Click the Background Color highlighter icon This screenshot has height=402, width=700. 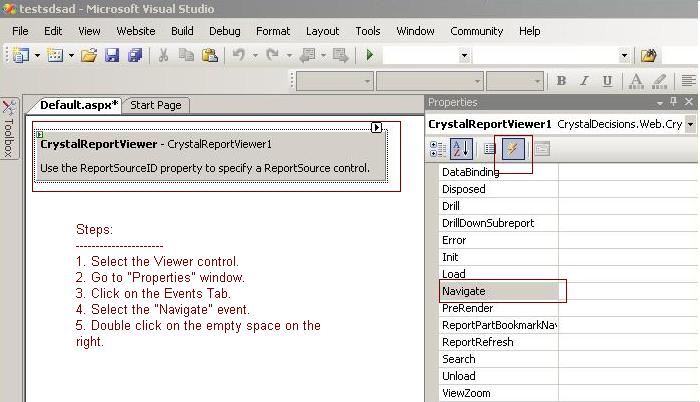pos(659,81)
